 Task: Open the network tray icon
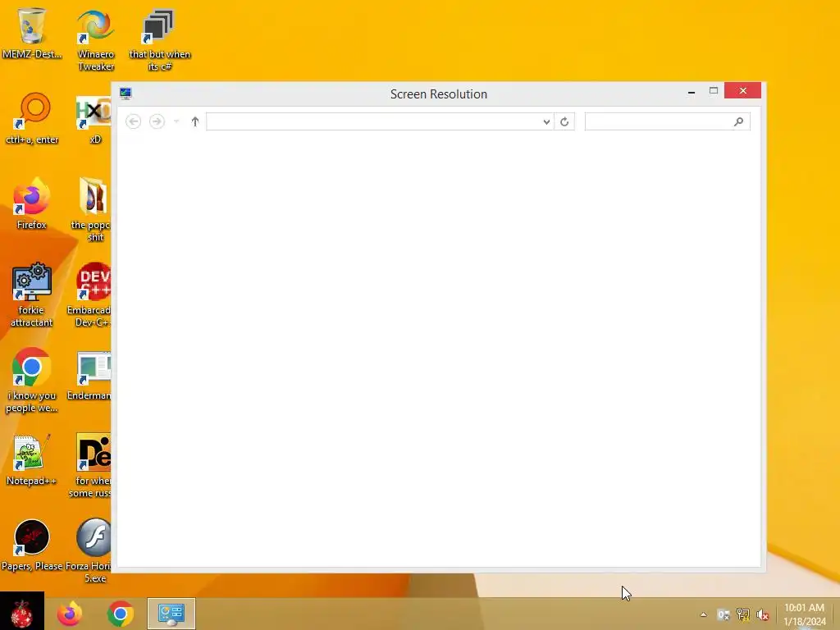(x=743, y=614)
